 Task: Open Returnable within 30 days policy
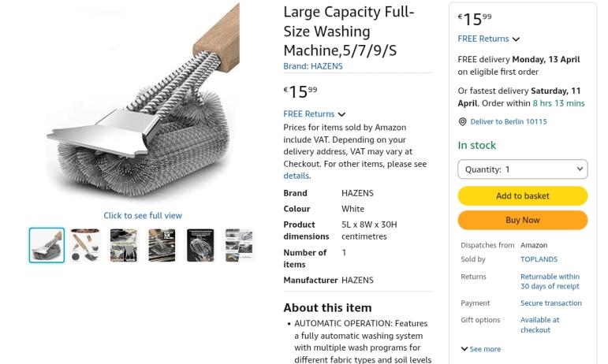coord(550,281)
